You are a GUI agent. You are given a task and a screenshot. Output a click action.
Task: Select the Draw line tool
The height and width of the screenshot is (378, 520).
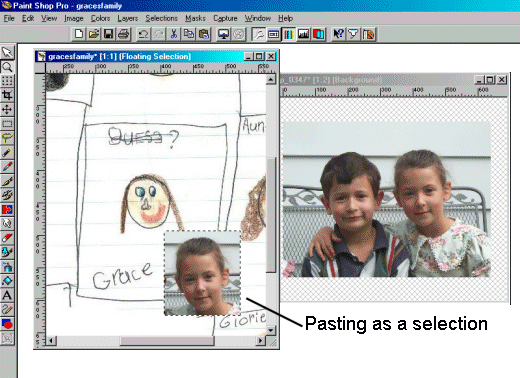(x=7, y=310)
